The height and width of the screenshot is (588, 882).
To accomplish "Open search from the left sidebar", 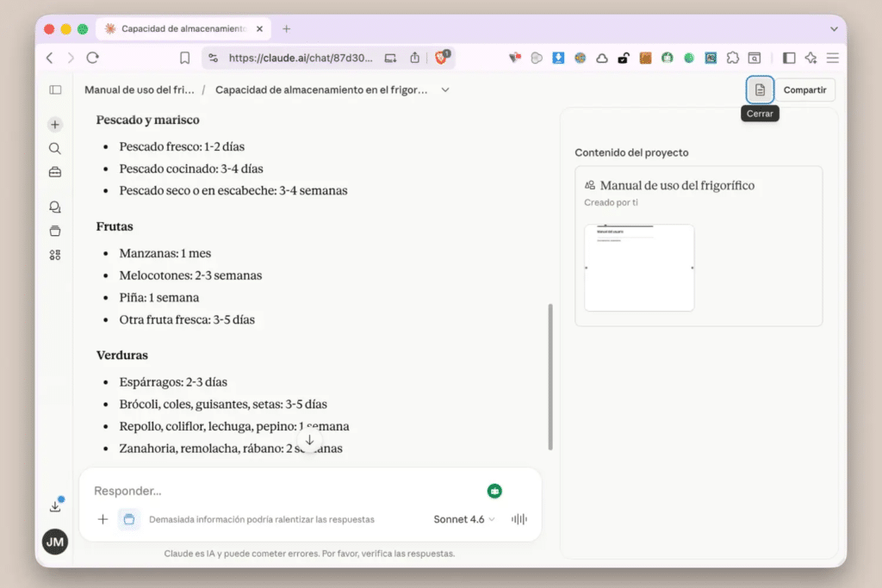I will pyautogui.click(x=55, y=149).
